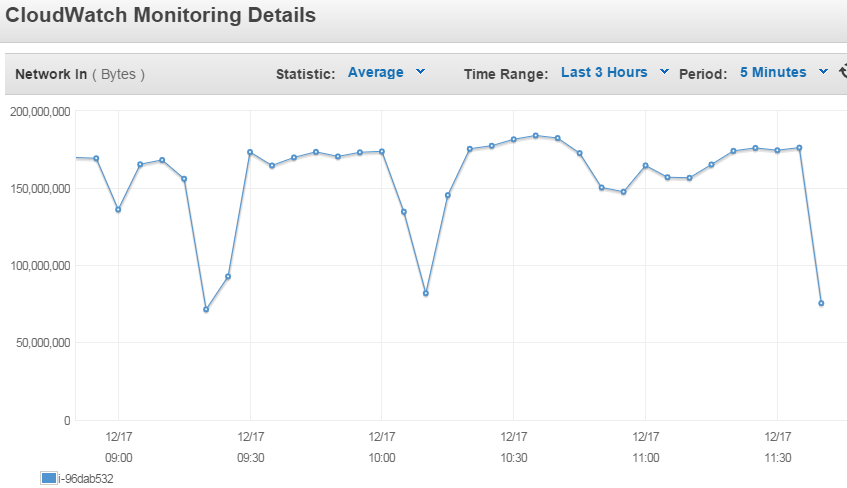The image size is (847, 488).
Task: Click the refresh icon beside Period
Action: [x=843, y=71]
